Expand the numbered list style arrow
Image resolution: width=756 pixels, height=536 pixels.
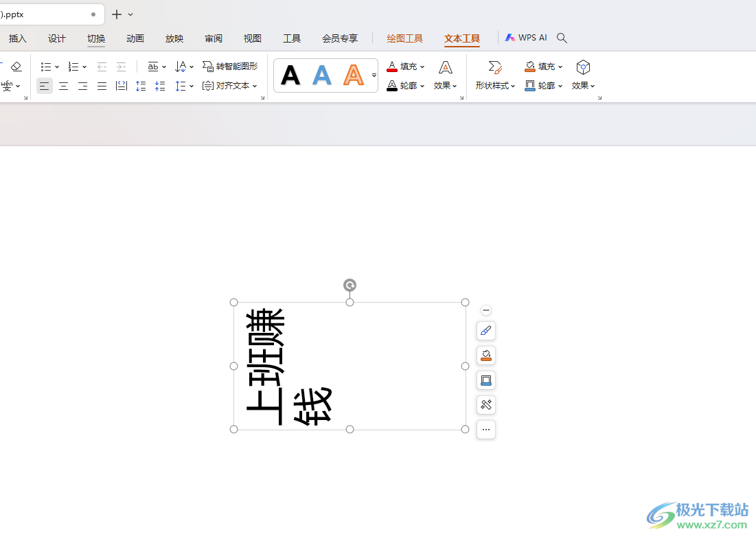pos(84,67)
